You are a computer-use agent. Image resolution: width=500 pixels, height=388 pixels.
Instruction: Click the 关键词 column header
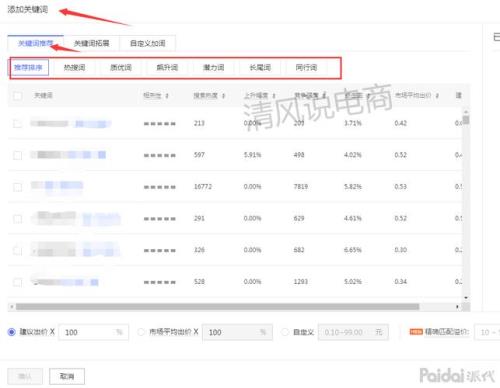point(43,96)
